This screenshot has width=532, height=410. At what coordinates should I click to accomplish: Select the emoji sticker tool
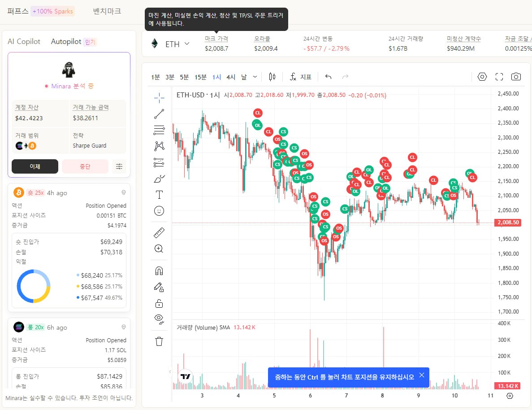coord(159,210)
